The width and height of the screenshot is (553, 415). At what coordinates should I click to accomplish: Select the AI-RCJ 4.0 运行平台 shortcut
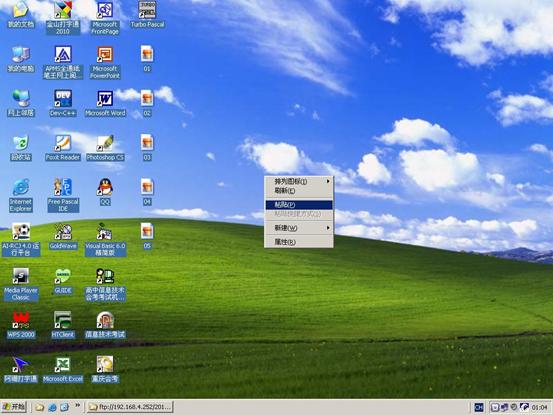point(20,240)
